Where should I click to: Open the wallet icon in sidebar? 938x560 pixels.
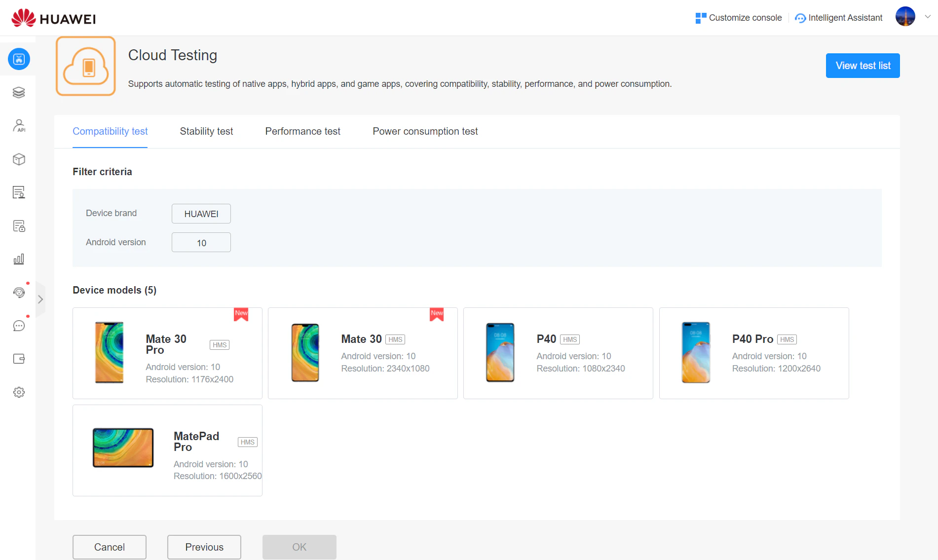(x=19, y=359)
